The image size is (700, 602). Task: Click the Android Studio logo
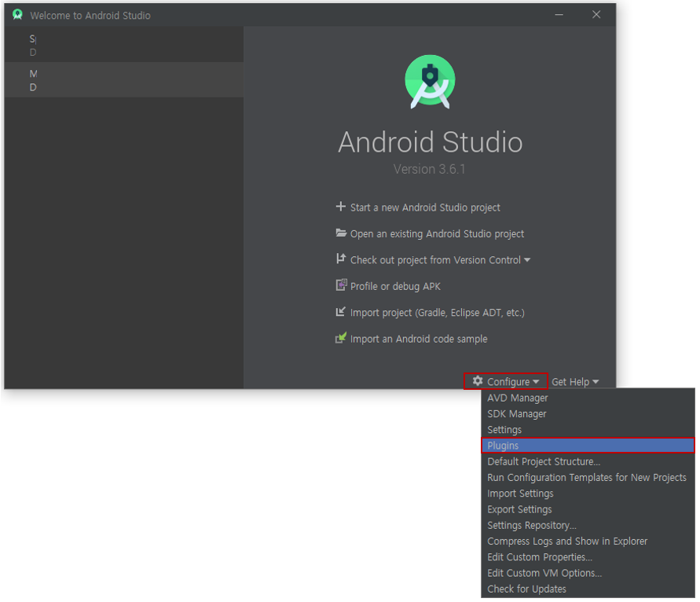coord(430,81)
